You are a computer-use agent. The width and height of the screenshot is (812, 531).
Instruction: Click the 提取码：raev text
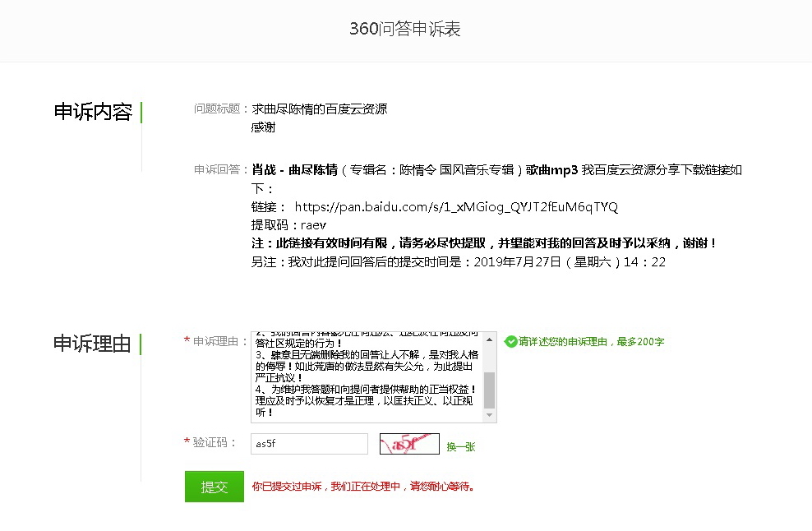coord(288,225)
